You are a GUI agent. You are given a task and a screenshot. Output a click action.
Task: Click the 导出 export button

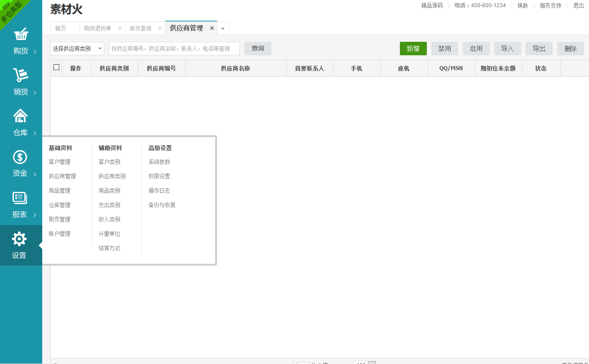coord(539,49)
